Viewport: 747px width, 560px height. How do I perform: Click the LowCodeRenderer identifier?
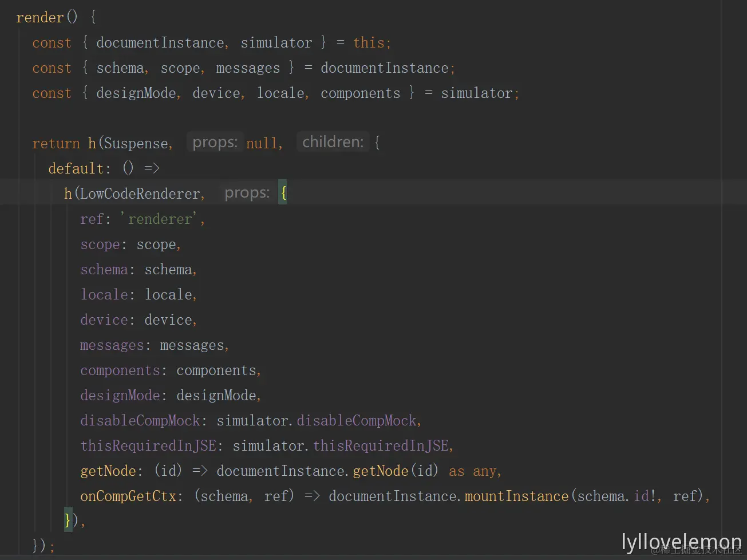click(x=140, y=194)
